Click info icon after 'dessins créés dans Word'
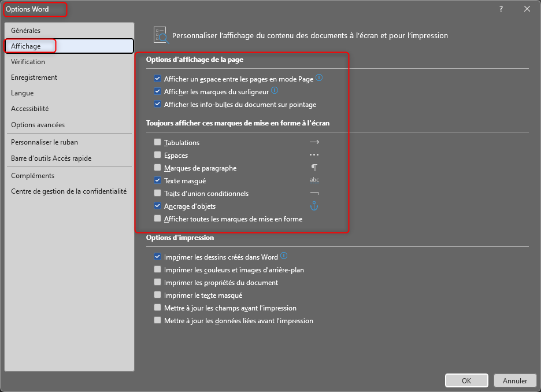Viewport: 541px width, 392px height. point(284,256)
